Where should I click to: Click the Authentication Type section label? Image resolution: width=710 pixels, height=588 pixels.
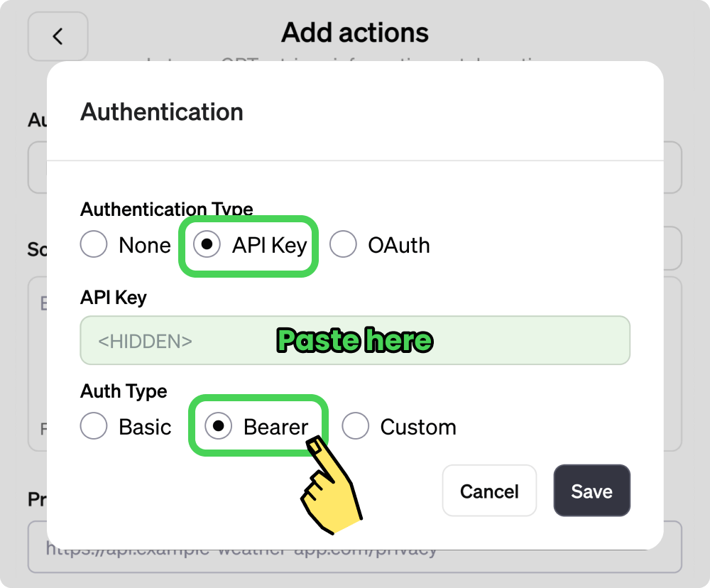[x=167, y=209]
